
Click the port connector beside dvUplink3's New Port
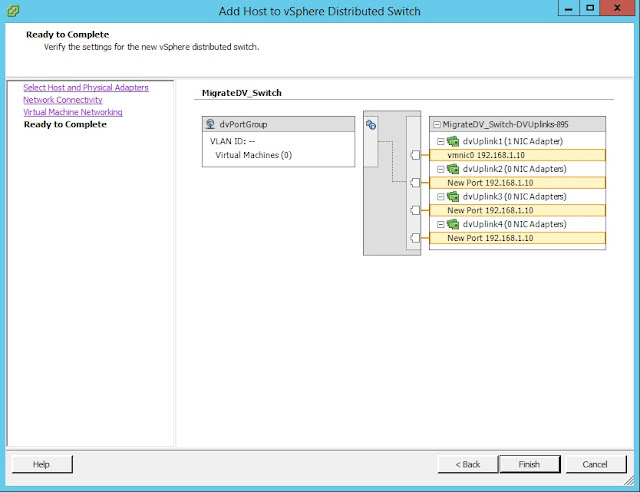pos(415,210)
